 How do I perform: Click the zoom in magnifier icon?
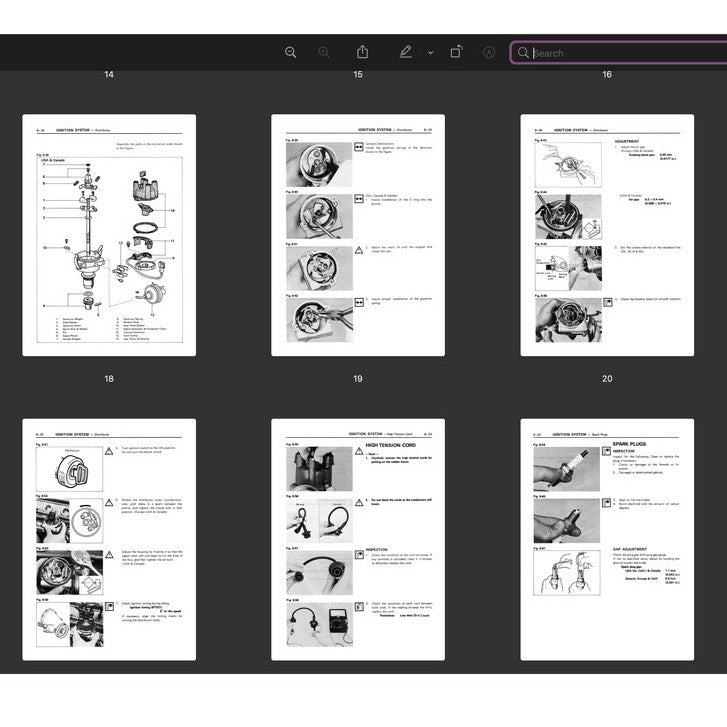coord(324,53)
